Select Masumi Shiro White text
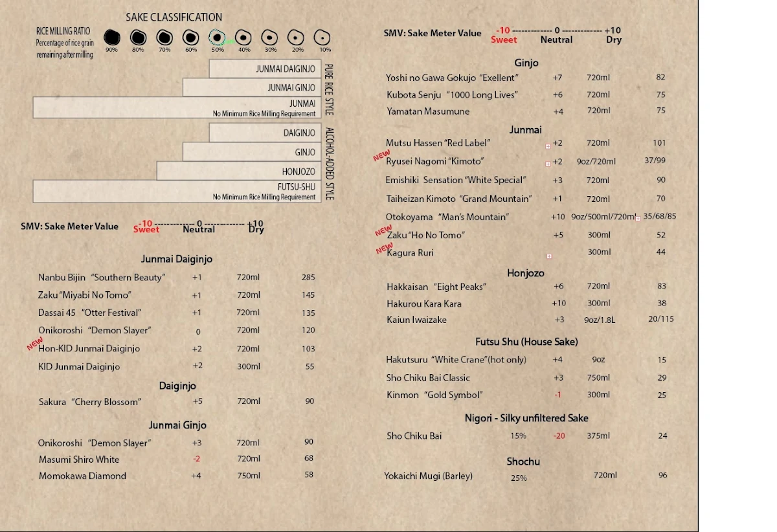 [79, 460]
